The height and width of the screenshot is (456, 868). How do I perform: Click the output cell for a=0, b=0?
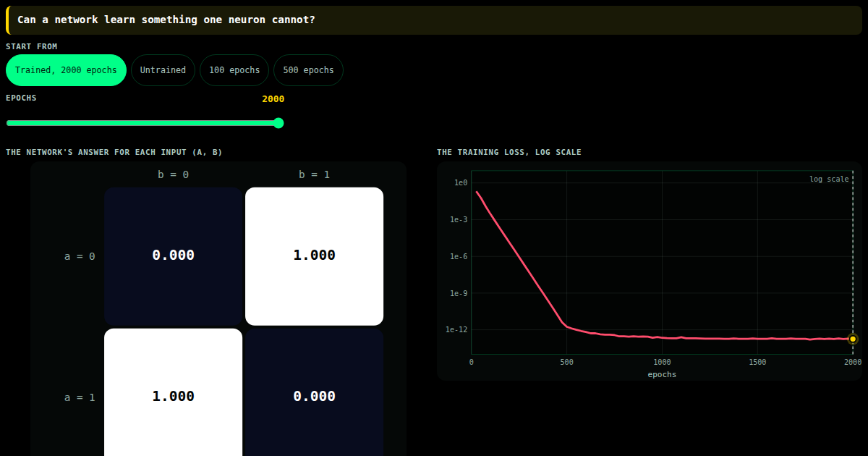(x=173, y=256)
